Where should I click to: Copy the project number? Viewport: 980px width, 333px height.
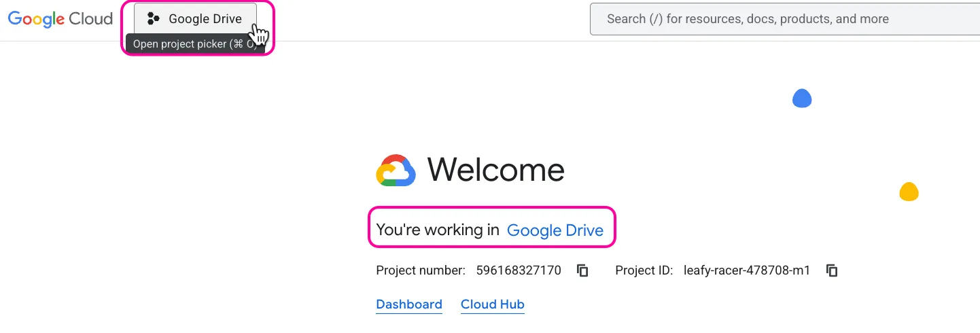point(582,270)
